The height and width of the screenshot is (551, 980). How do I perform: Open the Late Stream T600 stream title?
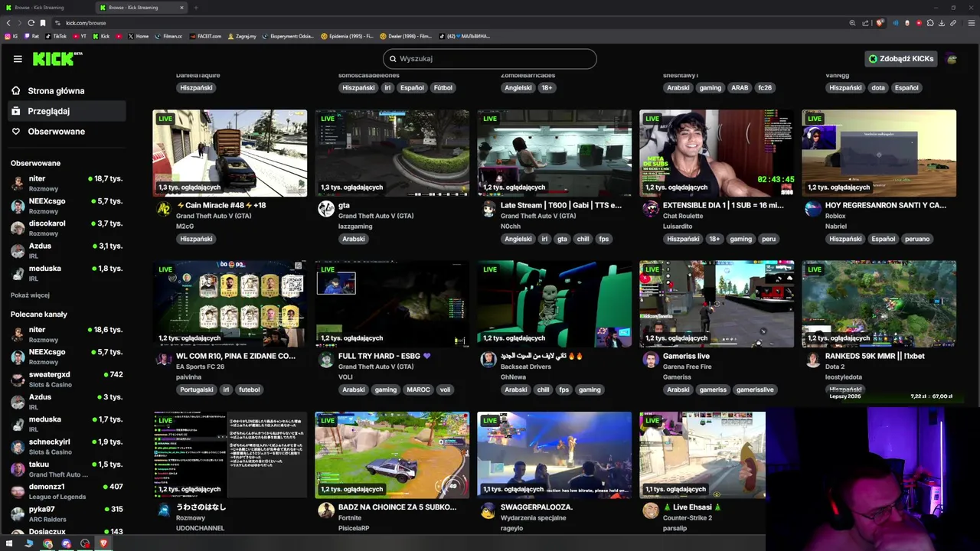point(561,205)
